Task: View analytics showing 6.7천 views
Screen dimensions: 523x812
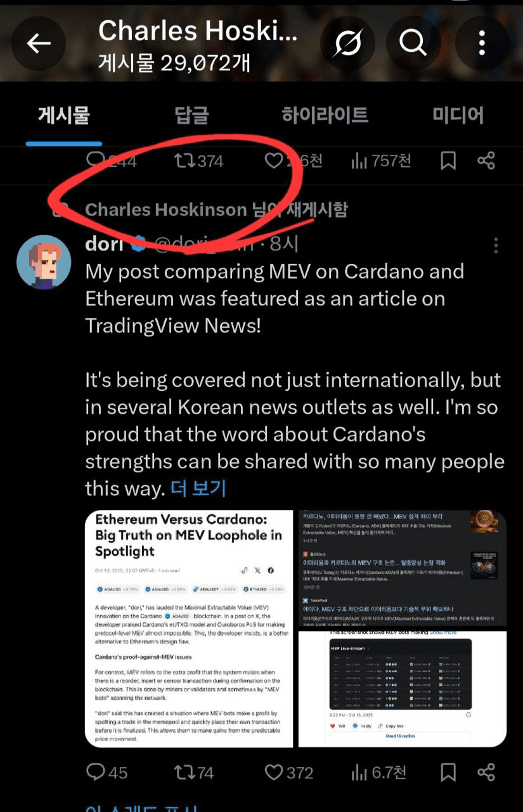Action: click(x=378, y=772)
